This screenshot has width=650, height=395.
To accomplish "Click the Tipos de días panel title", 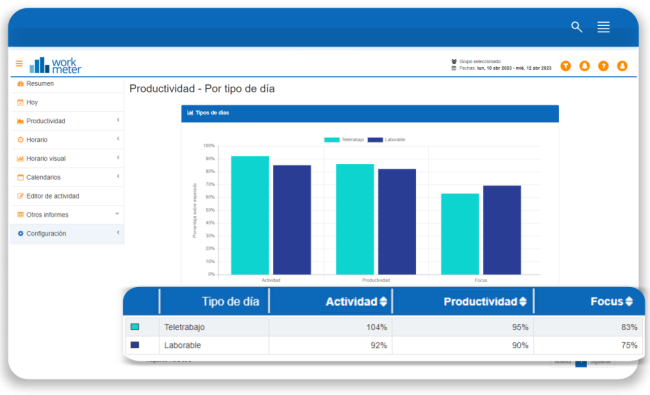I will pyautogui.click(x=212, y=113).
